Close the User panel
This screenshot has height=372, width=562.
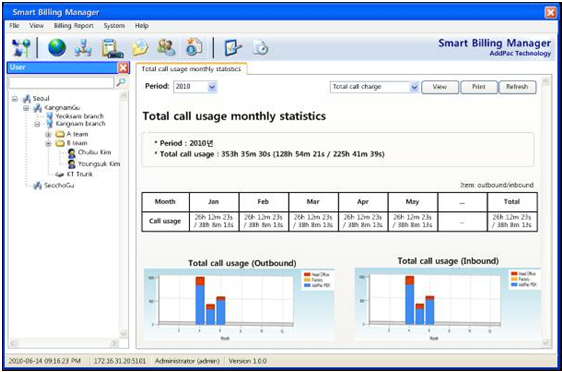pos(123,67)
